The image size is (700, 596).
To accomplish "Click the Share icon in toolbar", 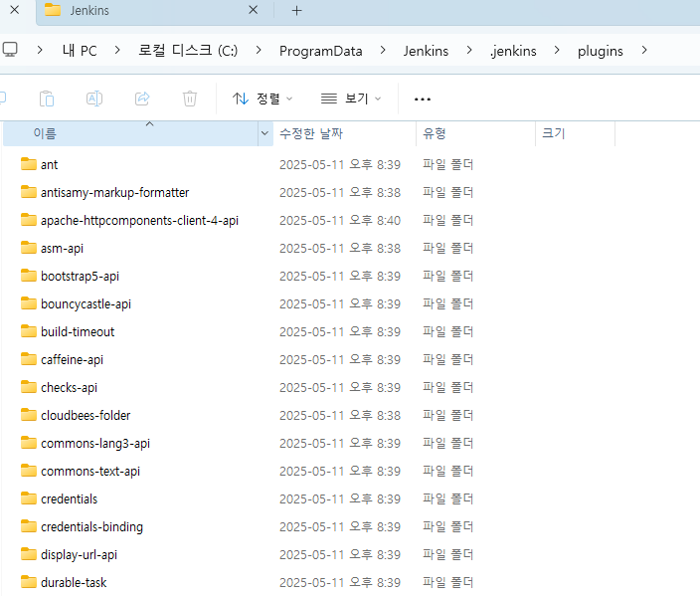I will (142, 99).
